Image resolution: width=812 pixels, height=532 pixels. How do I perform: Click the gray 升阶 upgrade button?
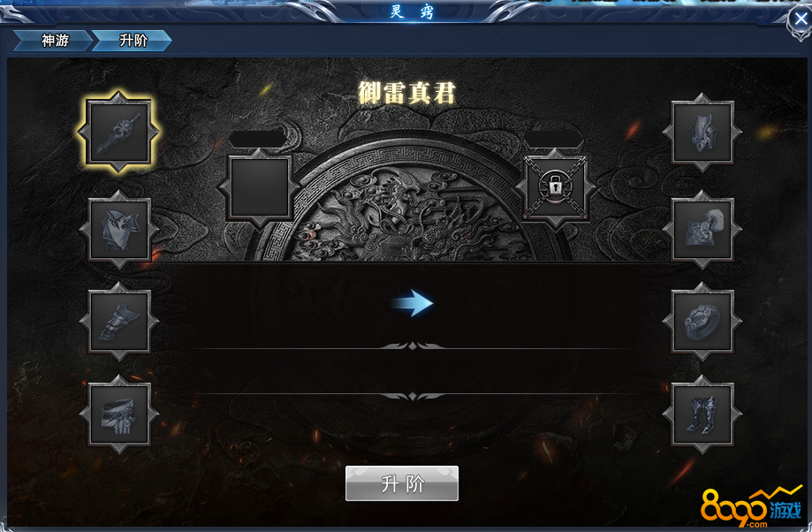(402, 483)
